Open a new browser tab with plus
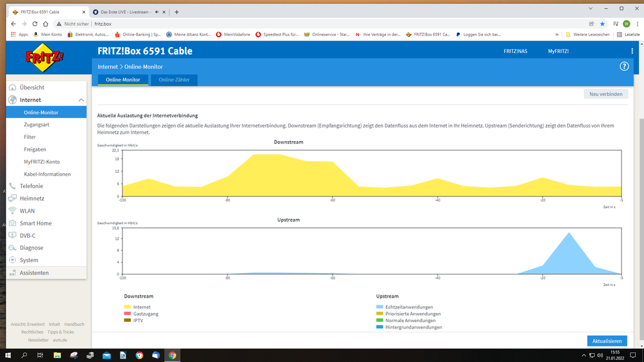Screen dimensions: 644x362 [177, 12]
